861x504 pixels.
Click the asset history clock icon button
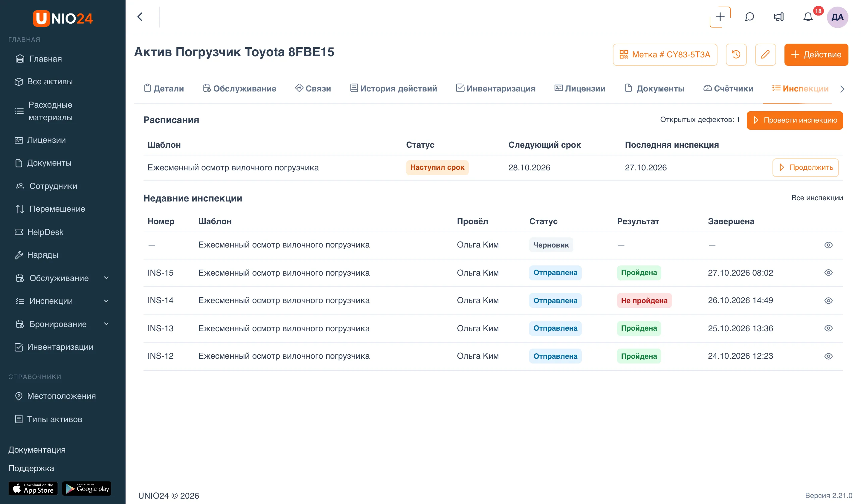736,54
